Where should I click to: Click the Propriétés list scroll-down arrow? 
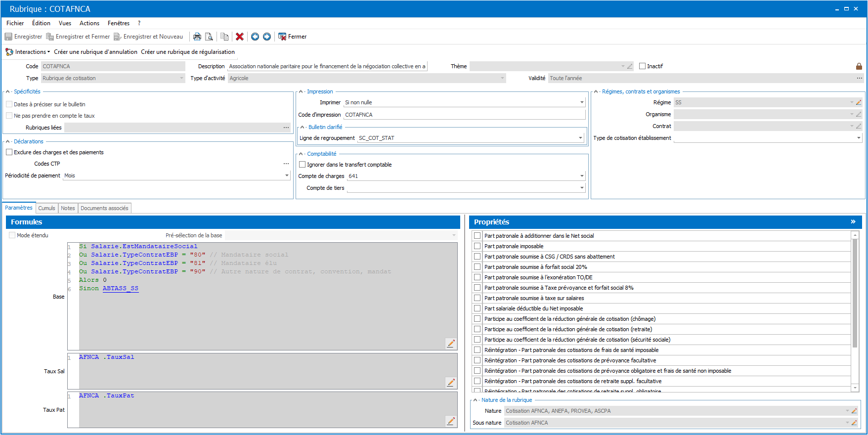855,388
